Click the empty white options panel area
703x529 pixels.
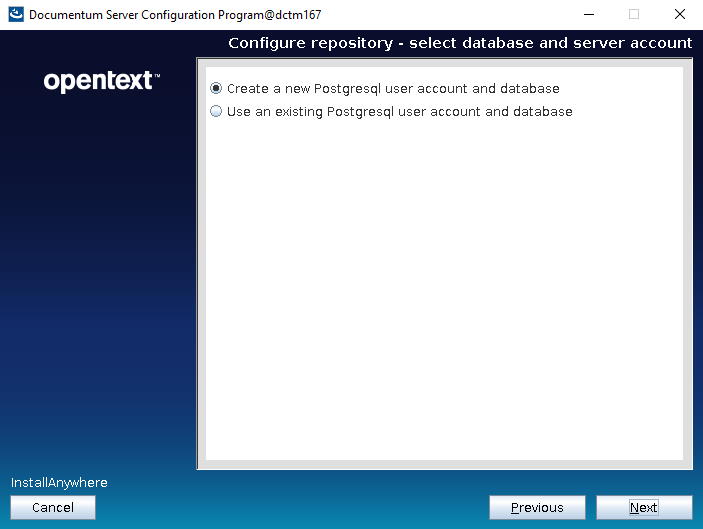coord(444,300)
